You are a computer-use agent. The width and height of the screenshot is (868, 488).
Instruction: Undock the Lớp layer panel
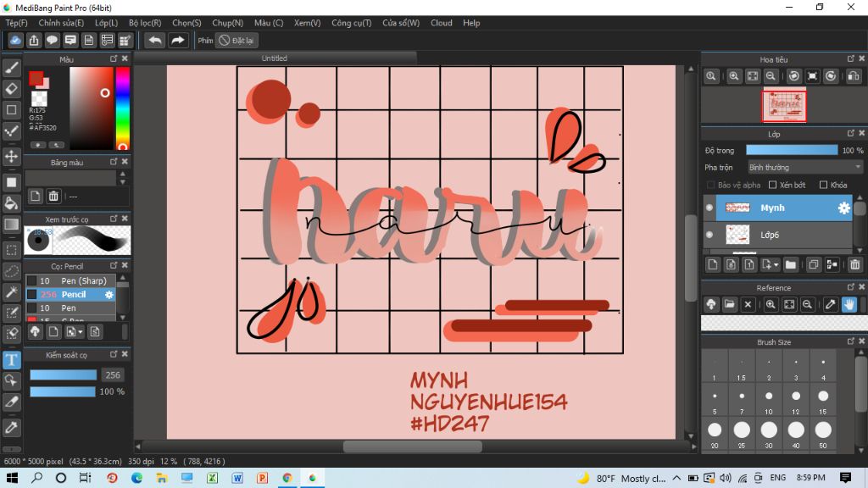coord(851,133)
